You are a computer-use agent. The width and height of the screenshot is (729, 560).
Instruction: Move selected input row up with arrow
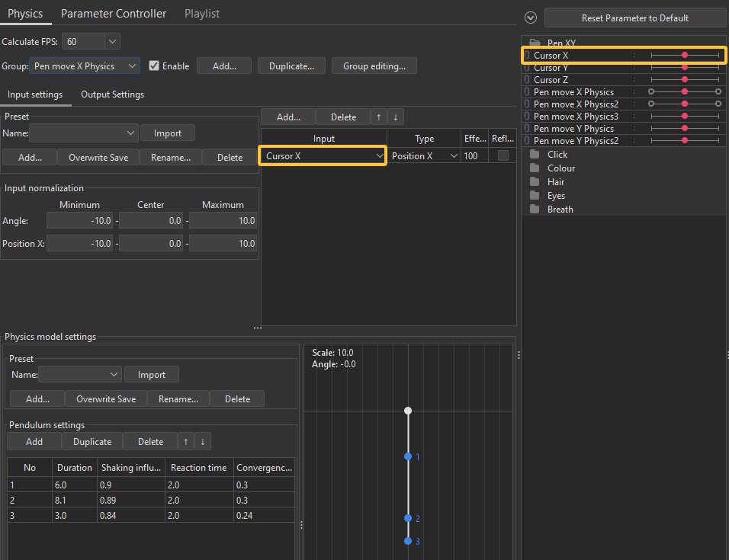pyautogui.click(x=379, y=117)
